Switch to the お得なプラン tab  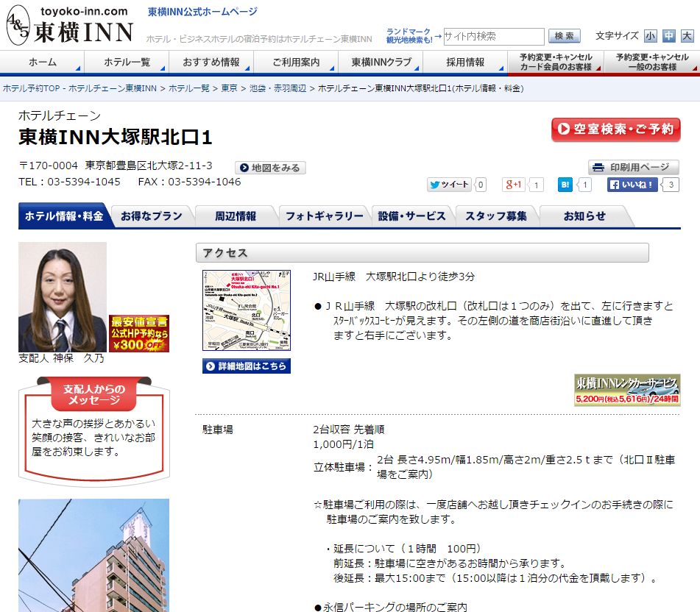152,216
